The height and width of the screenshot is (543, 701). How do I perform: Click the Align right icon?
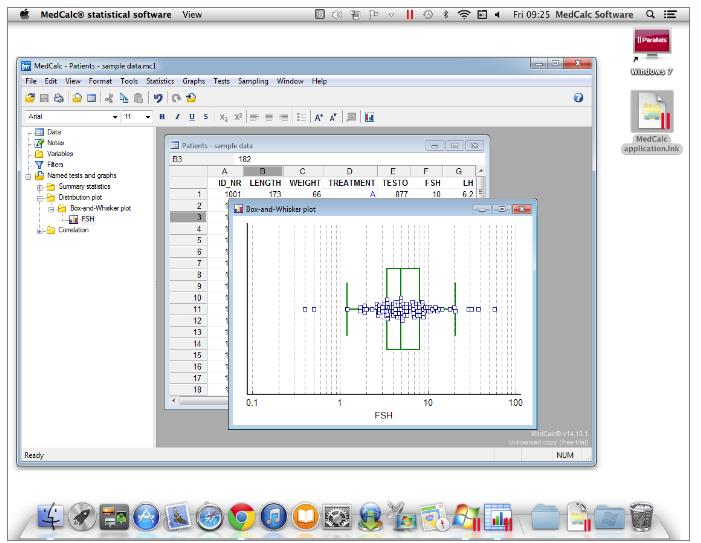point(283,117)
